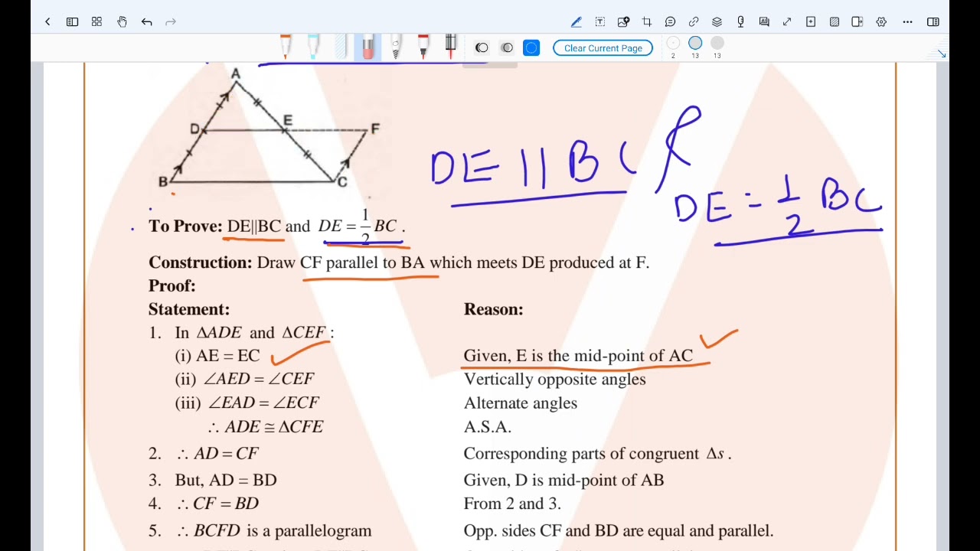Pick the orange fine-tip pen
The height and width of the screenshot is (551, 980).
tap(286, 47)
